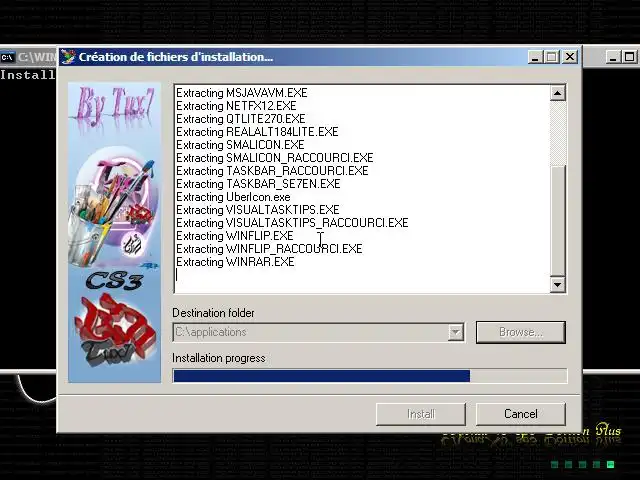Select line 'Extracting QTLITE270.EXE'

pos(240,119)
